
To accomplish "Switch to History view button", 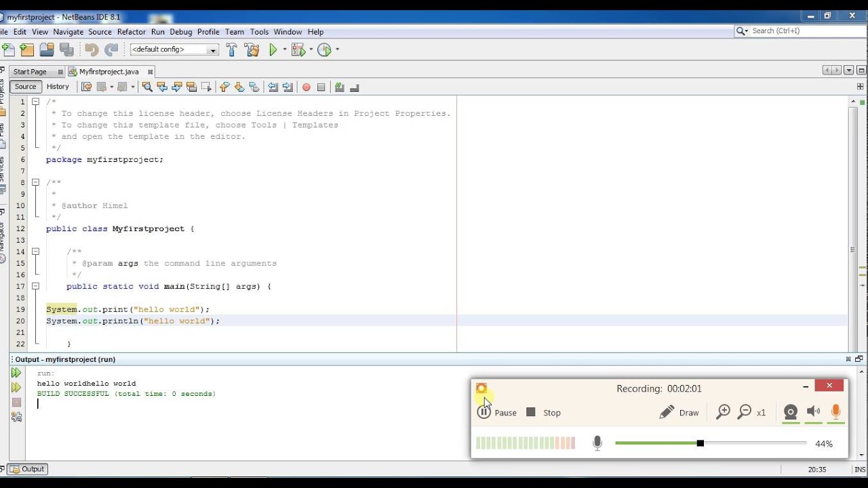I will 58,87.
